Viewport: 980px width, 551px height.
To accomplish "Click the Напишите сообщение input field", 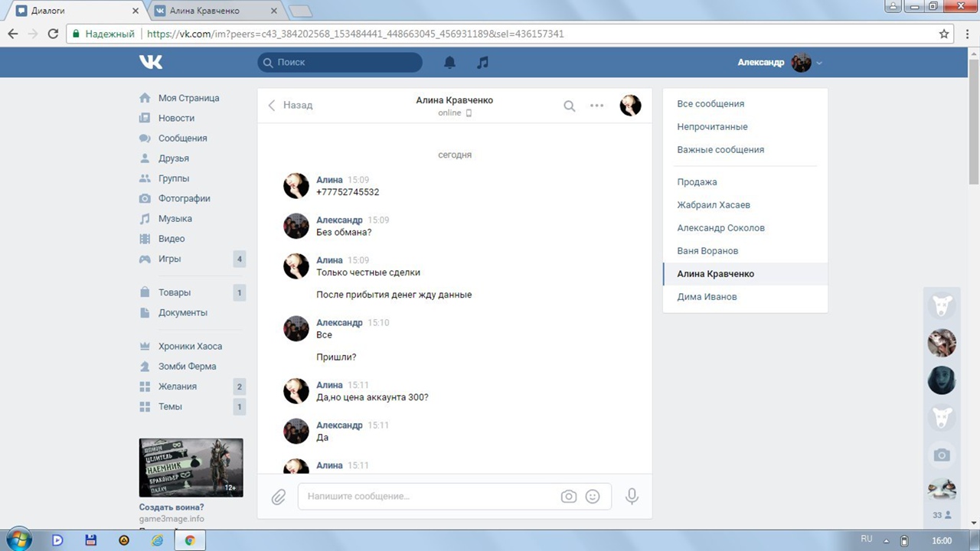I will [x=429, y=497].
